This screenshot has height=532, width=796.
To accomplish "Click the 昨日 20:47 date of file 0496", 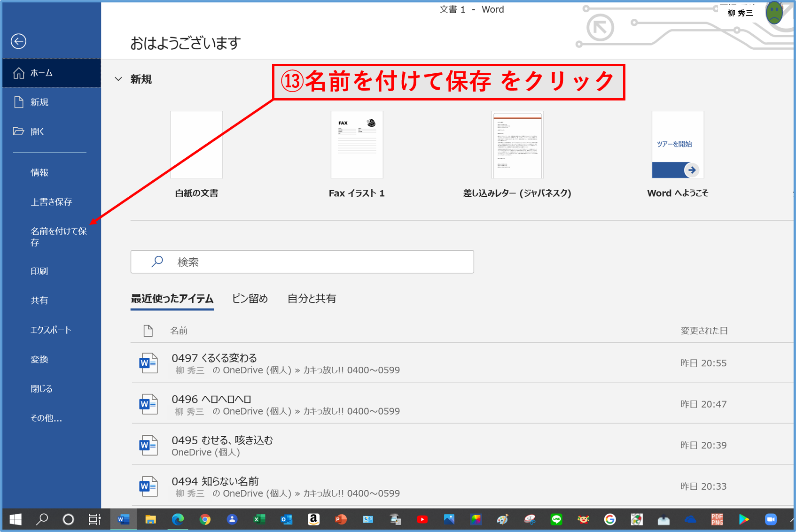I will [x=703, y=404].
